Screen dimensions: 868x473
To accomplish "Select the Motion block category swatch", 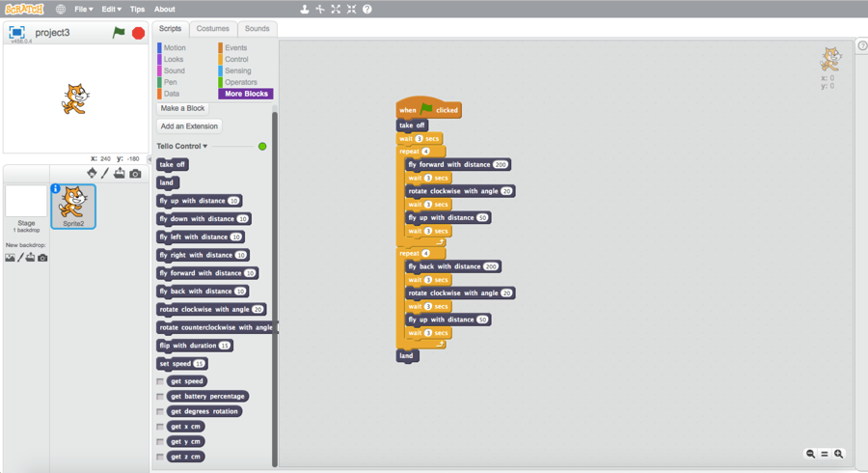I will (x=175, y=47).
